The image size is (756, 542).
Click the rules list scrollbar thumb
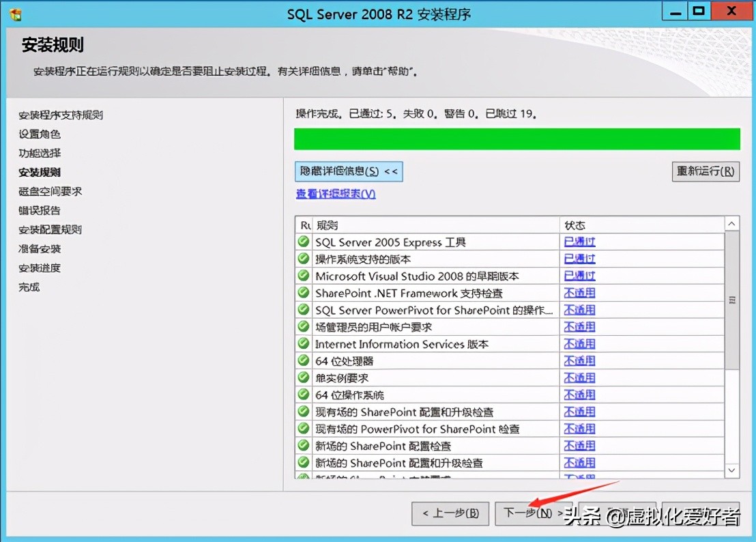[x=731, y=300]
